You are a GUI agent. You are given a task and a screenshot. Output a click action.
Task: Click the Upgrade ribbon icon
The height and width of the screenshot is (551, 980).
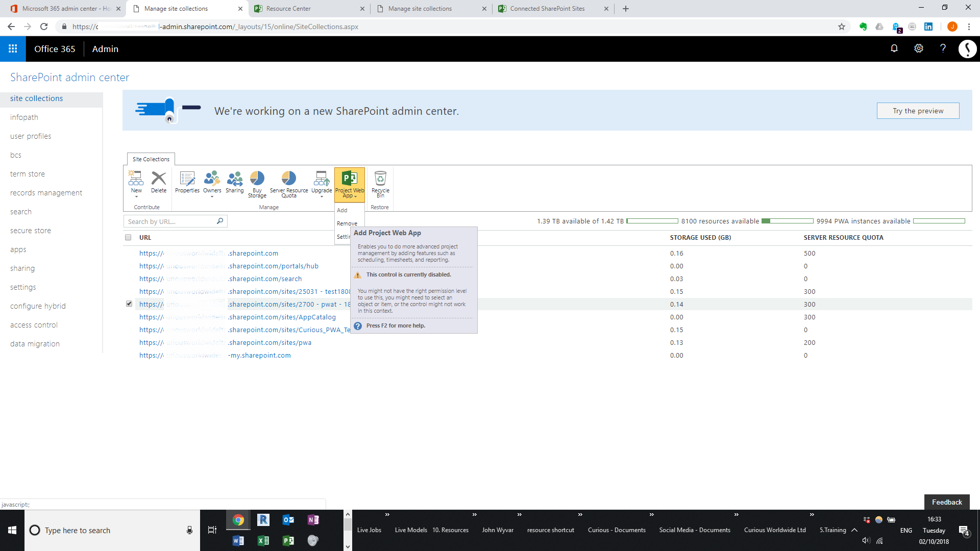(x=322, y=178)
